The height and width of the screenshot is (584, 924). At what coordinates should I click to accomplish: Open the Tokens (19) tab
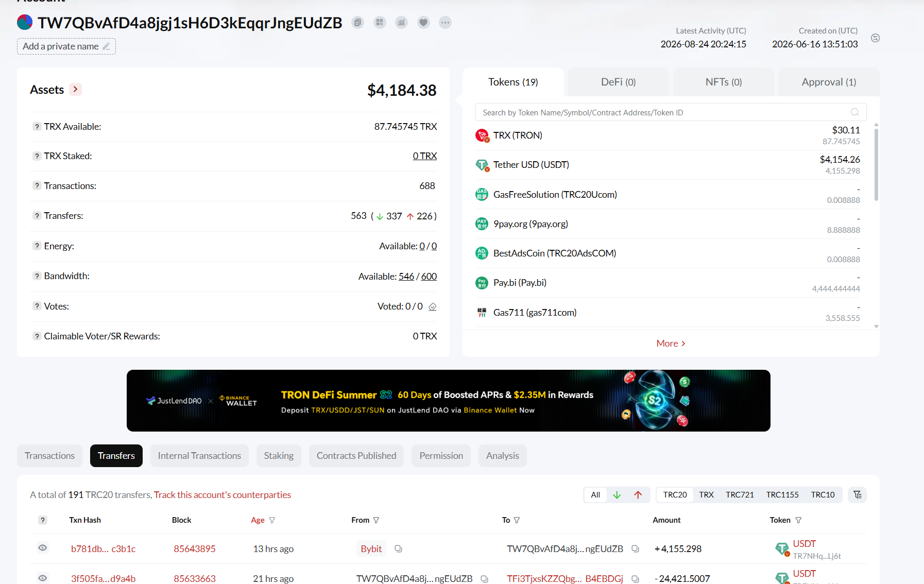(513, 82)
